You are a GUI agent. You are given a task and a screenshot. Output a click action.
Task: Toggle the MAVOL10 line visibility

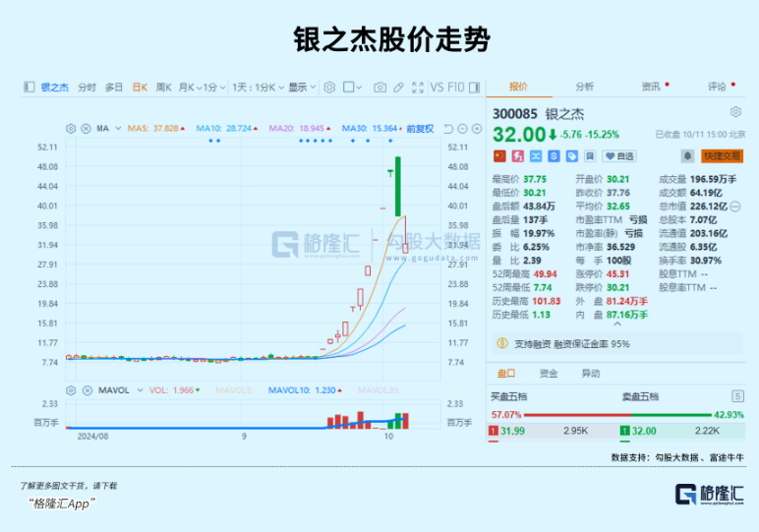tap(305, 390)
